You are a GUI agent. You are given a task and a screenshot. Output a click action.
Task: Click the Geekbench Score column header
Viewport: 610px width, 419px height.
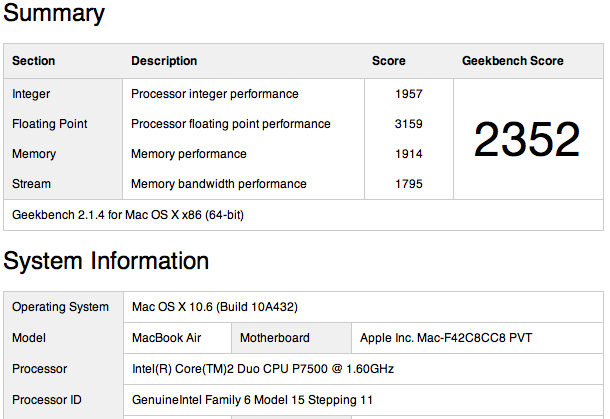click(x=513, y=61)
